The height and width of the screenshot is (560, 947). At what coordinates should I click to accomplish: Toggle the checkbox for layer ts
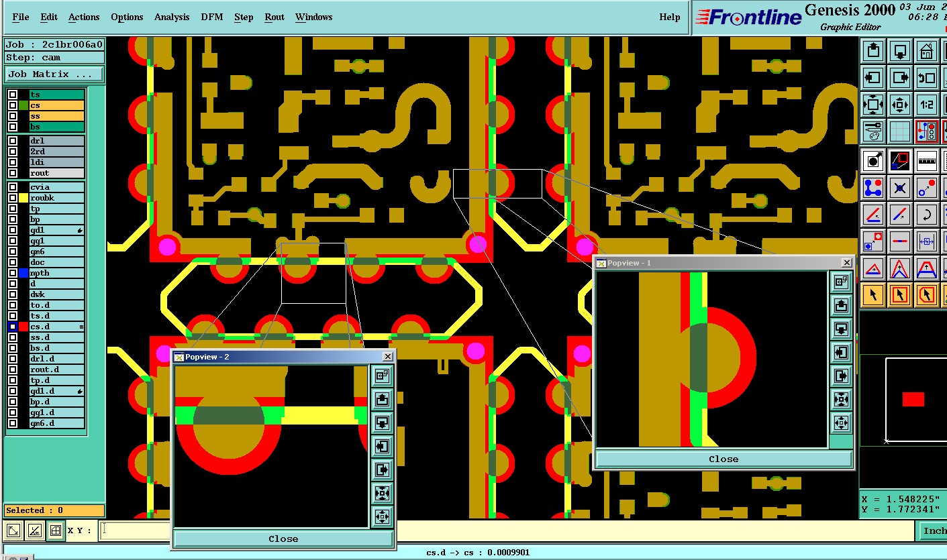coord(13,95)
